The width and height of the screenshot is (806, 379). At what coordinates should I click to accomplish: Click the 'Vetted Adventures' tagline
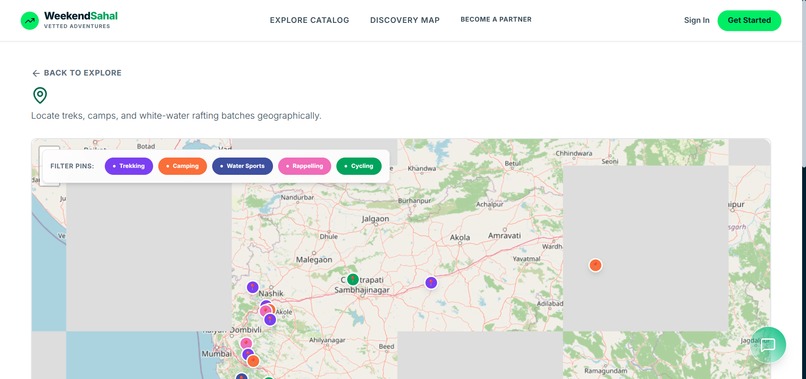tap(77, 26)
